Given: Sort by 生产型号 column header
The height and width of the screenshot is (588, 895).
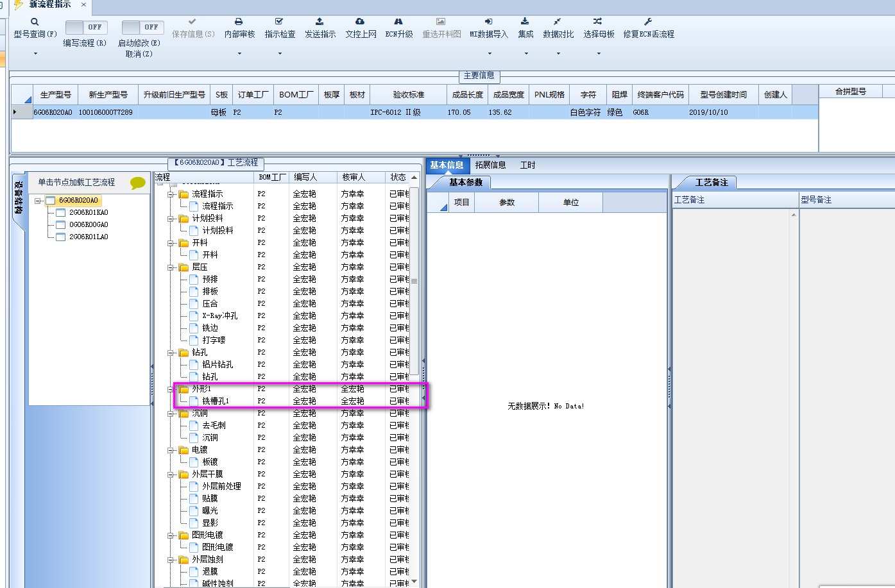Looking at the screenshot, I should [56, 94].
